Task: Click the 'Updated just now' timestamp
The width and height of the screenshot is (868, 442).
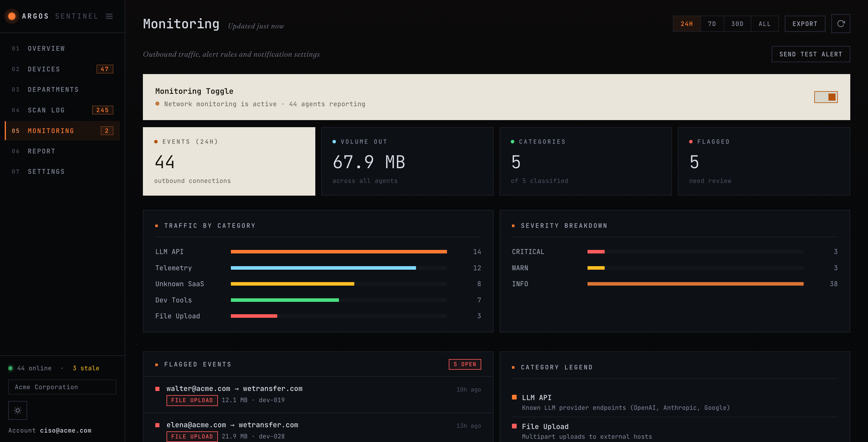Action: click(256, 26)
